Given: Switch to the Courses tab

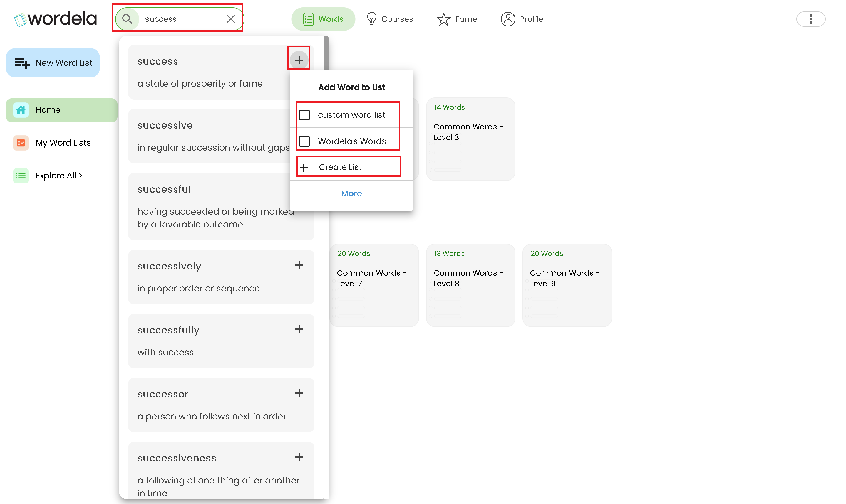Looking at the screenshot, I should coord(390,19).
